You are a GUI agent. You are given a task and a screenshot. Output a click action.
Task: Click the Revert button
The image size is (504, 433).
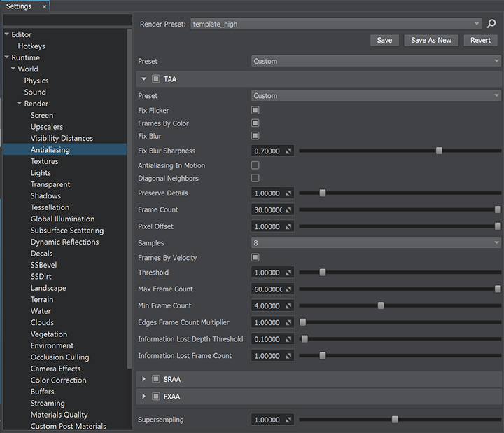pos(480,40)
